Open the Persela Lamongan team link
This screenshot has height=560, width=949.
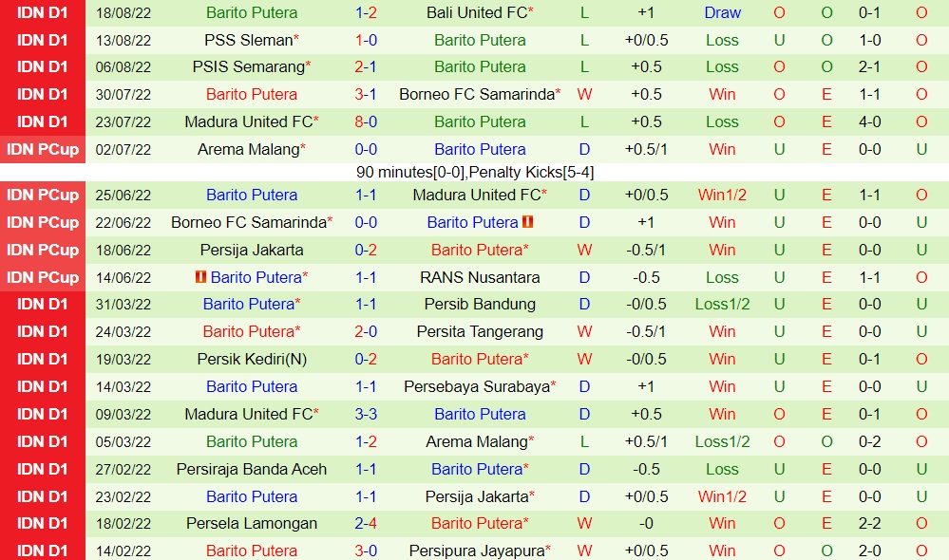point(252,523)
